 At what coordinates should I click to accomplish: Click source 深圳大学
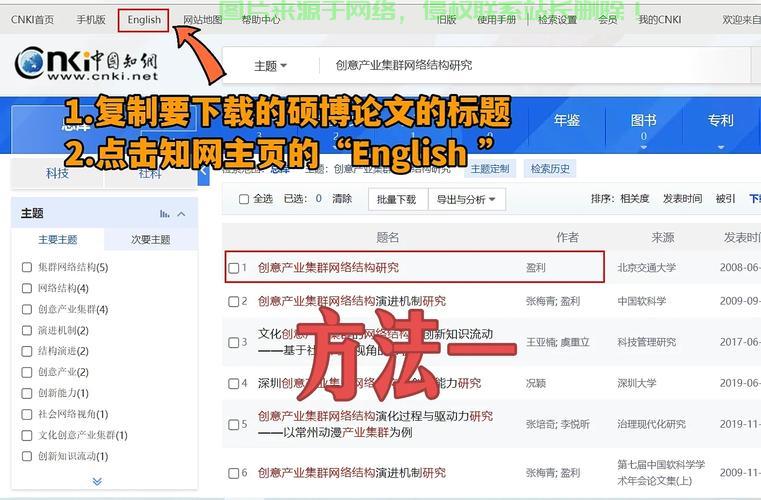pyautogui.click(x=636, y=383)
